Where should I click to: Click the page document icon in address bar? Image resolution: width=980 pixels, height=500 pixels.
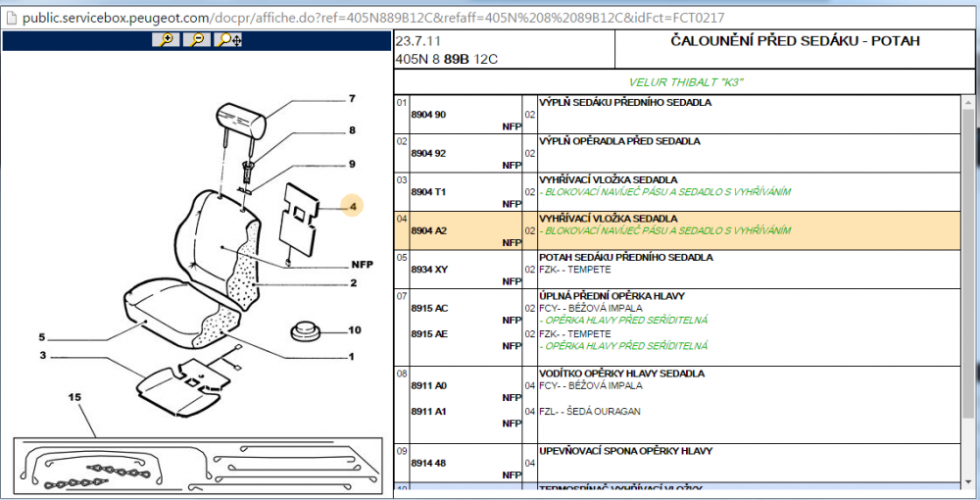[12, 18]
